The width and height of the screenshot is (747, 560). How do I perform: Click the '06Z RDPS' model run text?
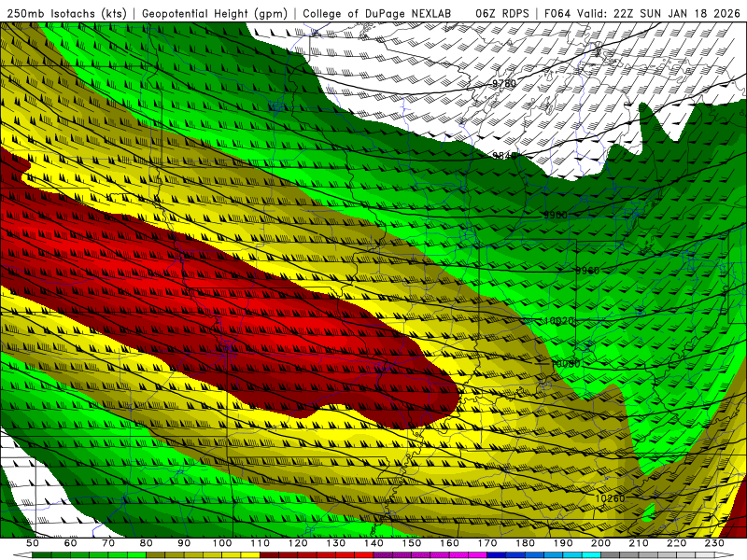[502, 13]
